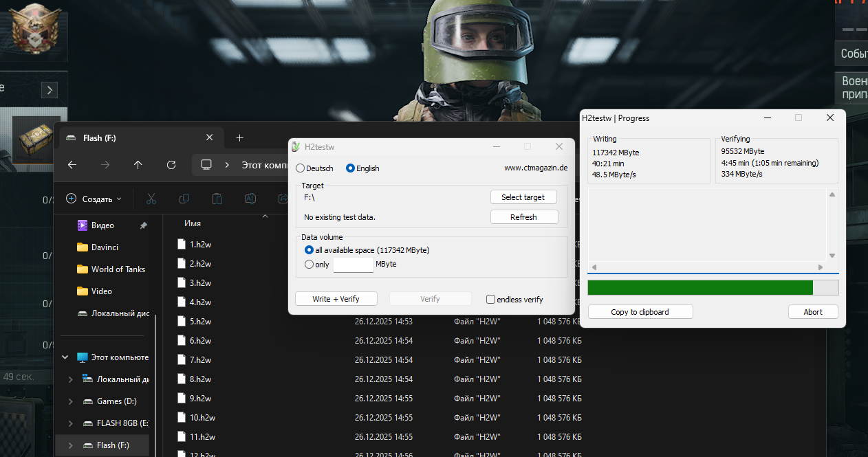Click the scissors Cut icon in Explorer toolbar

pyautogui.click(x=151, y=199)
